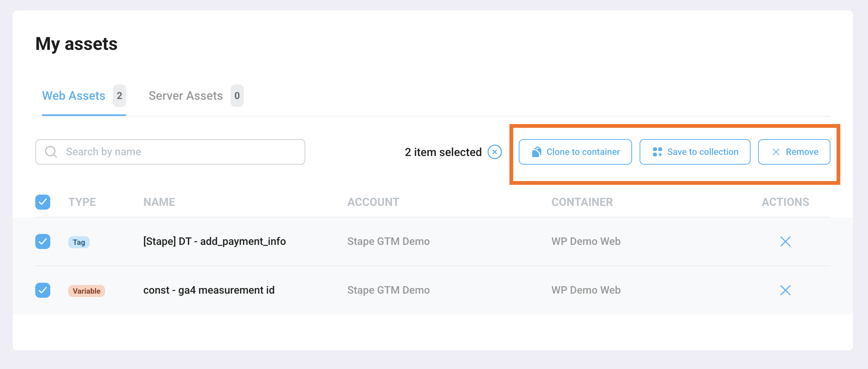Click the Save to collection button
Viewport: 868px width, 369px height.
[x=695, y=152]
